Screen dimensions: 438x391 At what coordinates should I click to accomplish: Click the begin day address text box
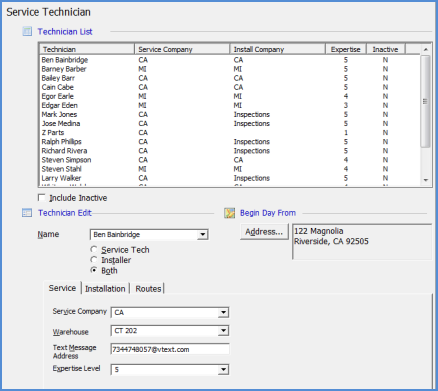tap(362, 242)
